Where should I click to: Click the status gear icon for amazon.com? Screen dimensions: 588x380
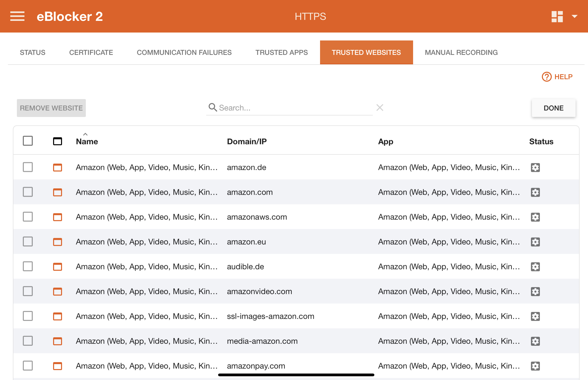pos(535,192)
